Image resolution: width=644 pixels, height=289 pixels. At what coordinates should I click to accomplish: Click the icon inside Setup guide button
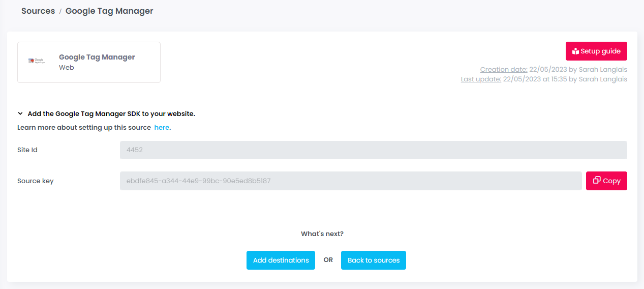575,51
